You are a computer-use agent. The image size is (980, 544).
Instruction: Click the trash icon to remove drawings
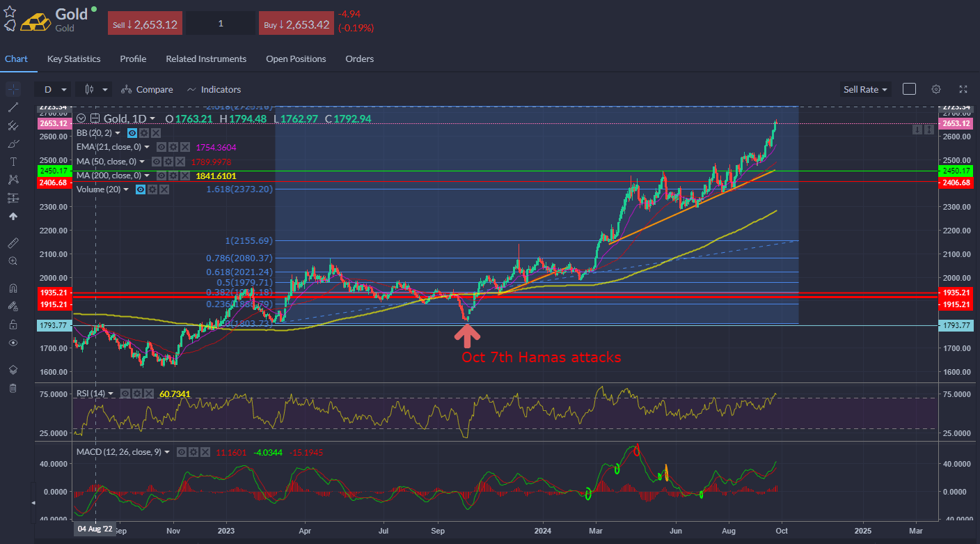(x=13, y=388)
